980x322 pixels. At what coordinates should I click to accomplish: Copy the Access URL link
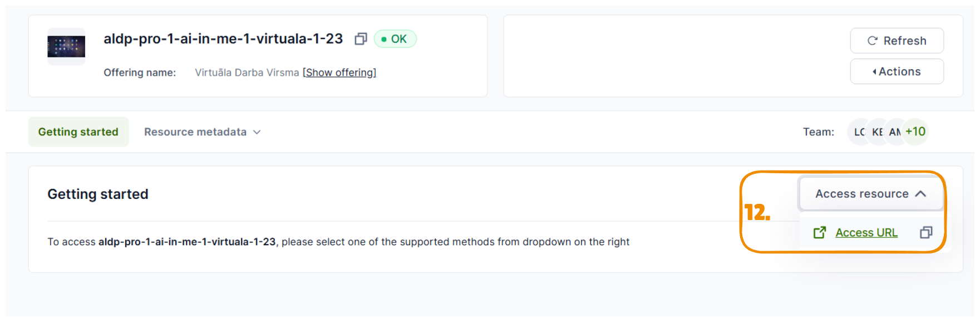tap(926, 232)
